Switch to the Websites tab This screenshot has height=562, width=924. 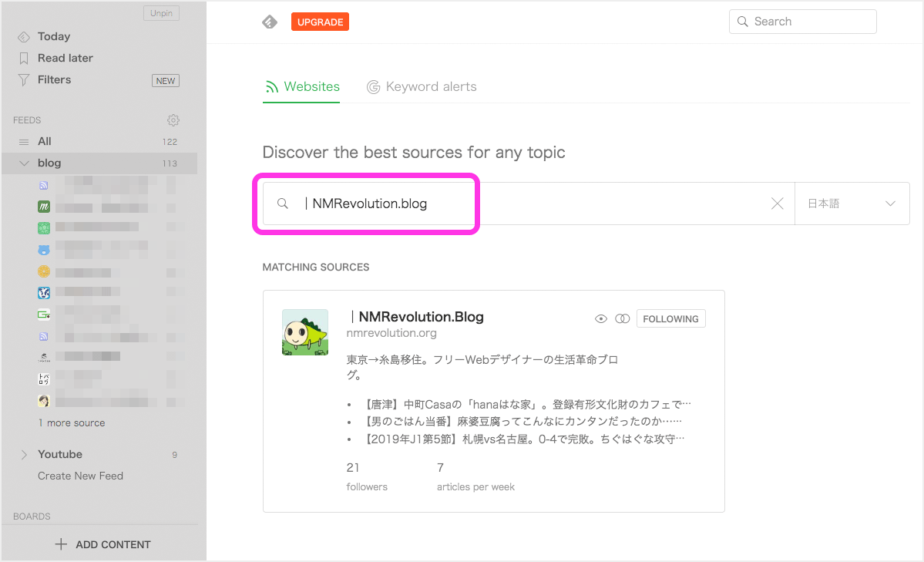[301, 87]
